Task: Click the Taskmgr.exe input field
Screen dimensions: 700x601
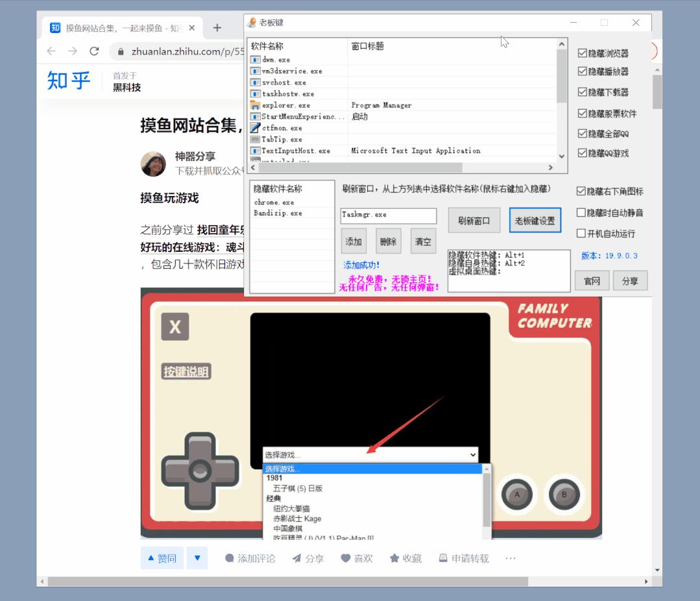Action: pos(387,215)
